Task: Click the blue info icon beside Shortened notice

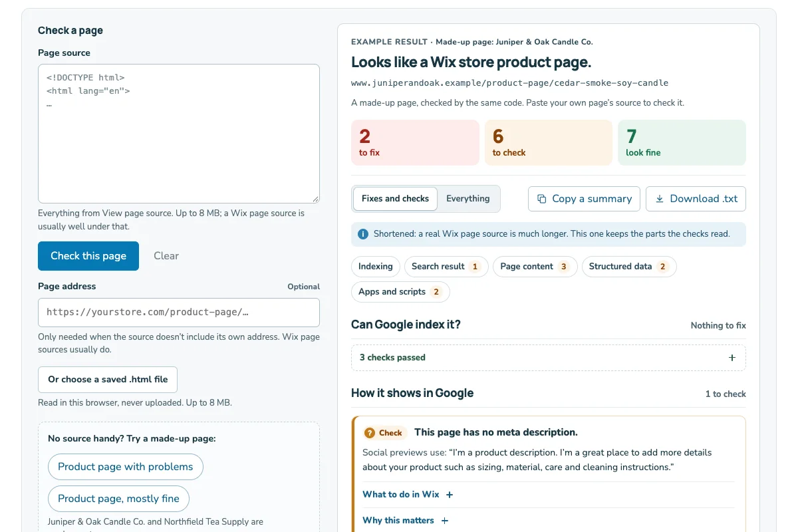Action: click(x=363, y=234)
